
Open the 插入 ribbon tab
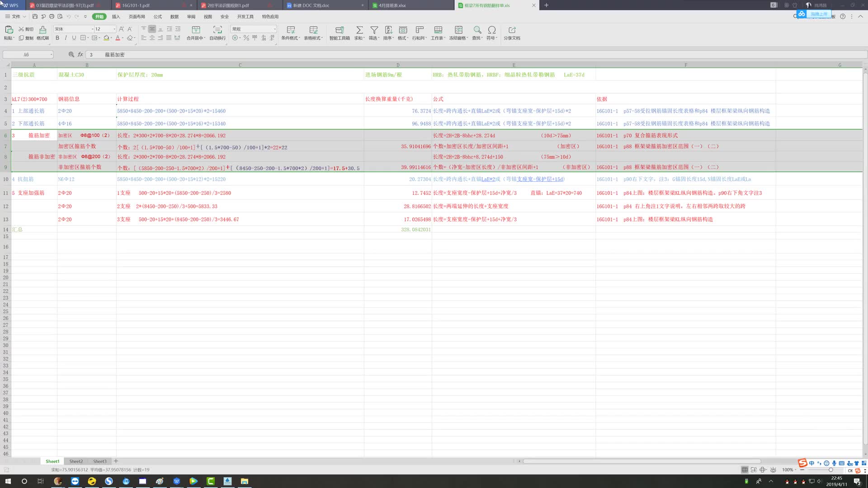[x=116, y=17]
